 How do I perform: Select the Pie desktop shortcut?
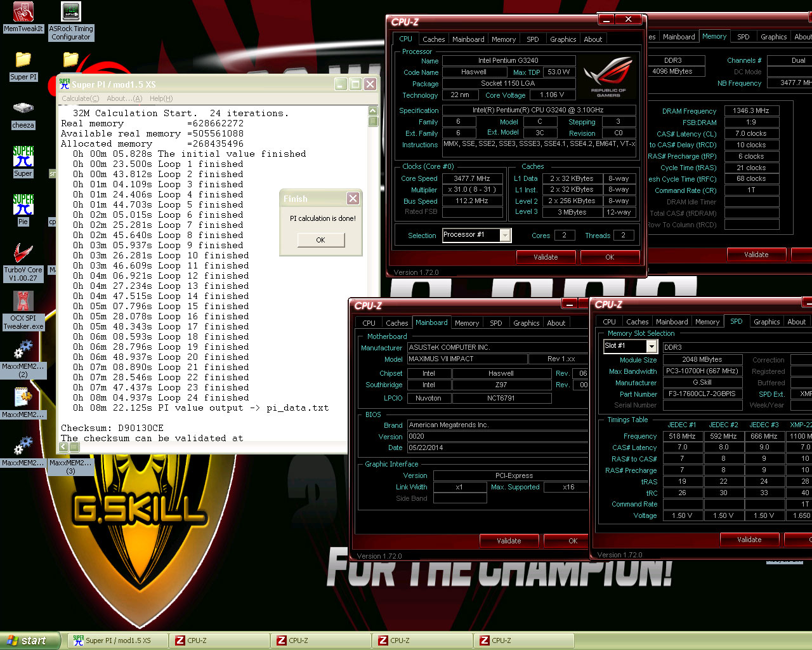pos(23,209)
